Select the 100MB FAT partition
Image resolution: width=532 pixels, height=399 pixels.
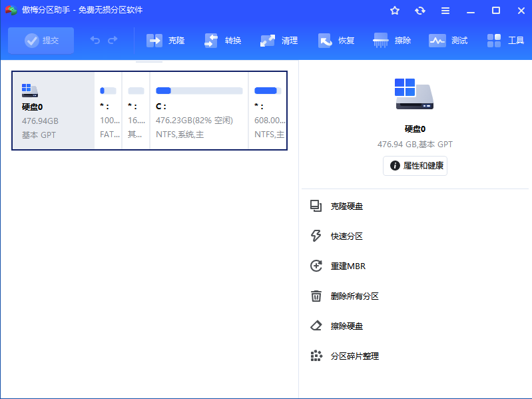pyautogui.click(x=109, y=111)
